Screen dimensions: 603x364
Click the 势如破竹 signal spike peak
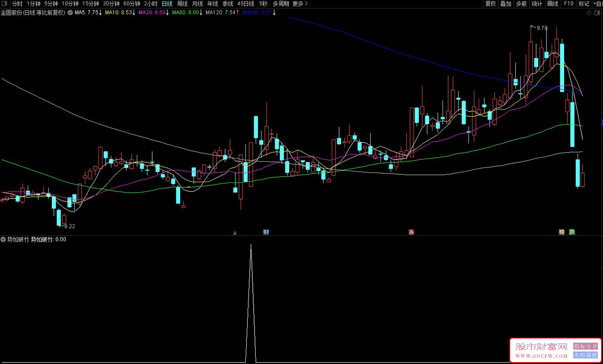(x=251, y=245)
